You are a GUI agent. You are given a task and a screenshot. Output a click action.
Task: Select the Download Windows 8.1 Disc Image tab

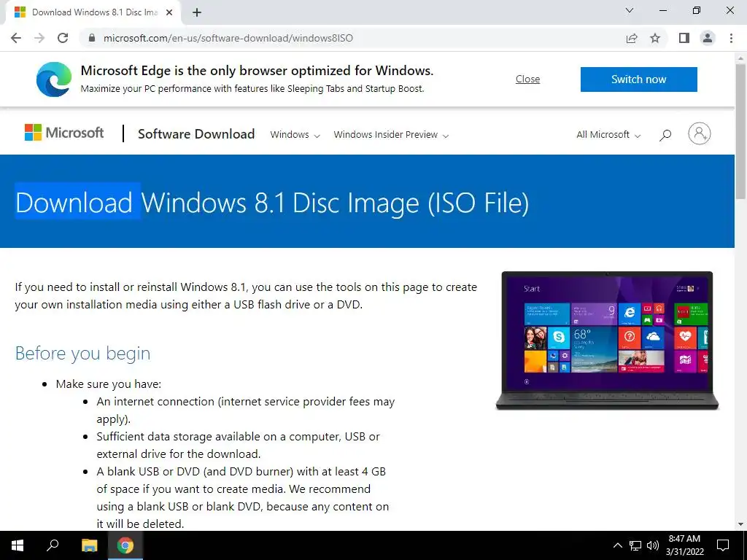[x=93, y=12]
